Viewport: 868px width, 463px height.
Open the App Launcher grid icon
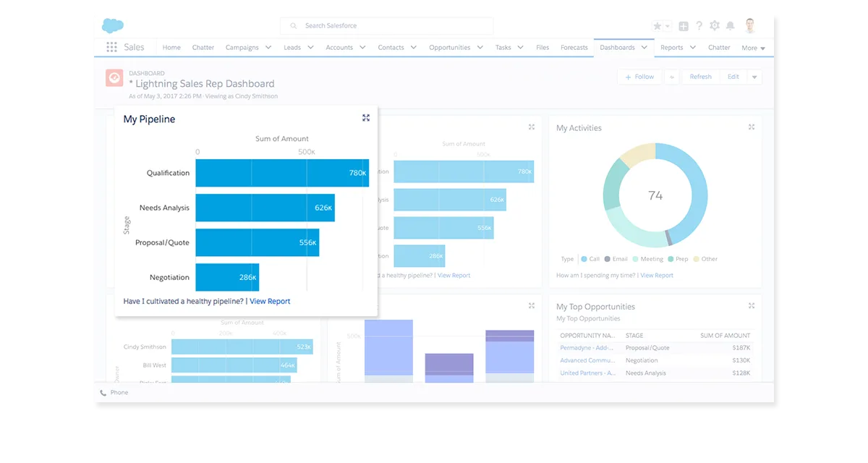pos(111,47)
